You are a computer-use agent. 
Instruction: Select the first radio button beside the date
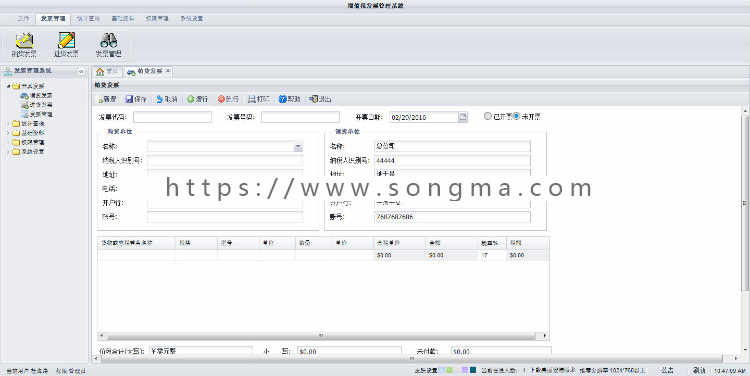click(x=487, y=116)
